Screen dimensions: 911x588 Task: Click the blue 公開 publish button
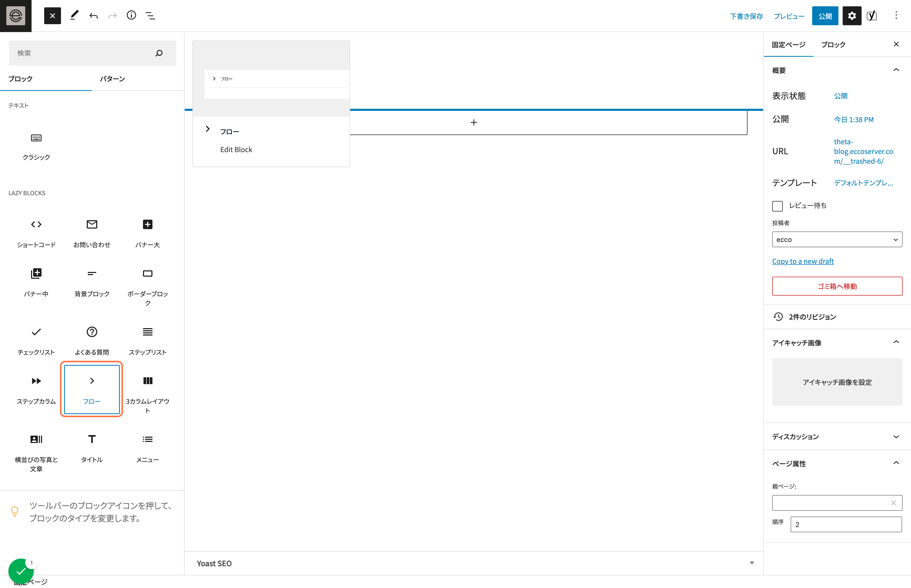[x=825, y=16]
